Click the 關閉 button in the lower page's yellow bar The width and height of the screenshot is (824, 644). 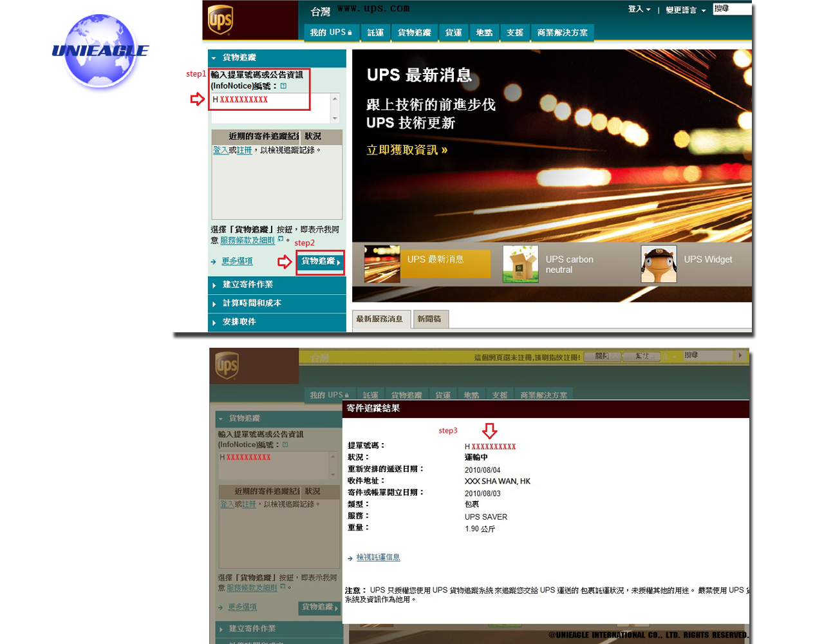(x=602, y=356)
